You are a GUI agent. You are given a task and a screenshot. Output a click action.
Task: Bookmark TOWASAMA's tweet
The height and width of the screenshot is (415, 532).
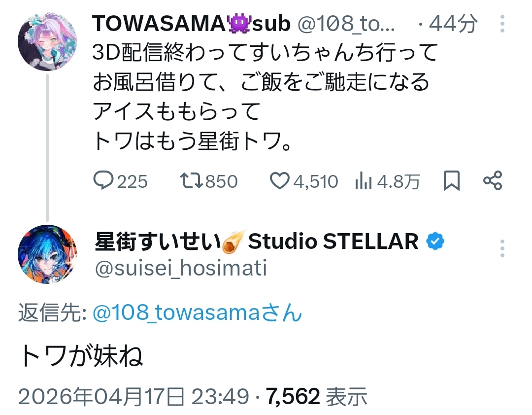(x=451, y=181)
